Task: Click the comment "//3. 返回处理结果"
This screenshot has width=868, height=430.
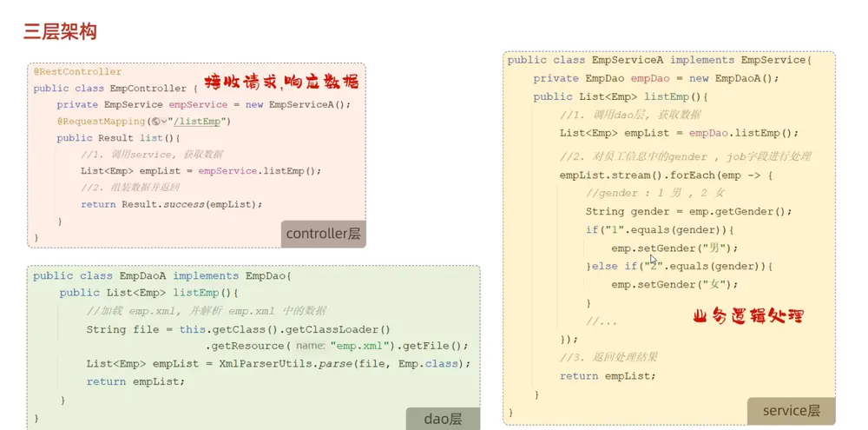Action: (608, 357)
